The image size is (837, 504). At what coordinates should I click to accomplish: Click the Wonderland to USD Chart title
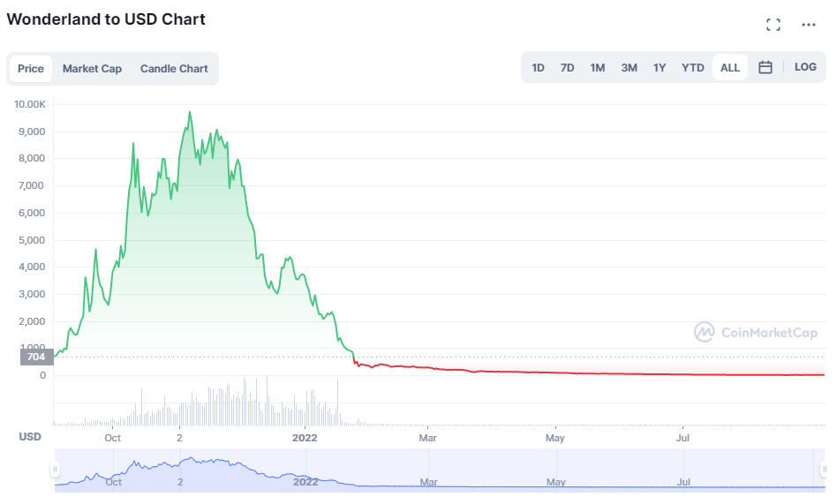click(x=106, y=19)
